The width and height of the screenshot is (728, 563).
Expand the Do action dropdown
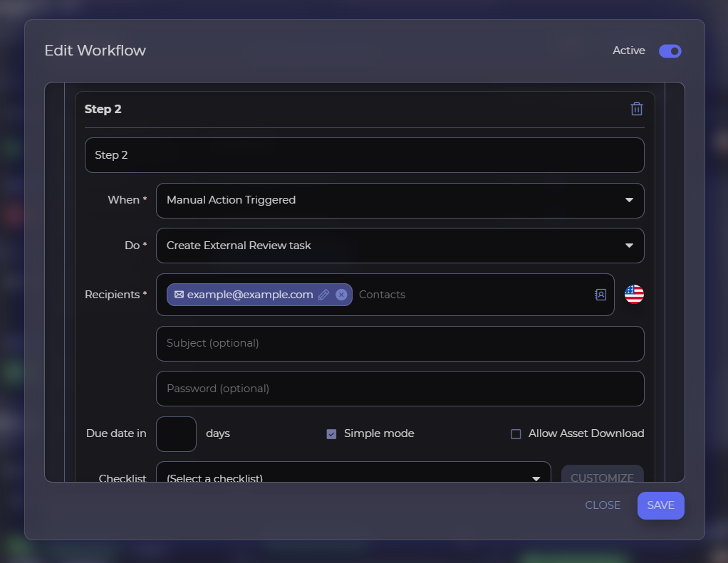click(x=400, y=246)
